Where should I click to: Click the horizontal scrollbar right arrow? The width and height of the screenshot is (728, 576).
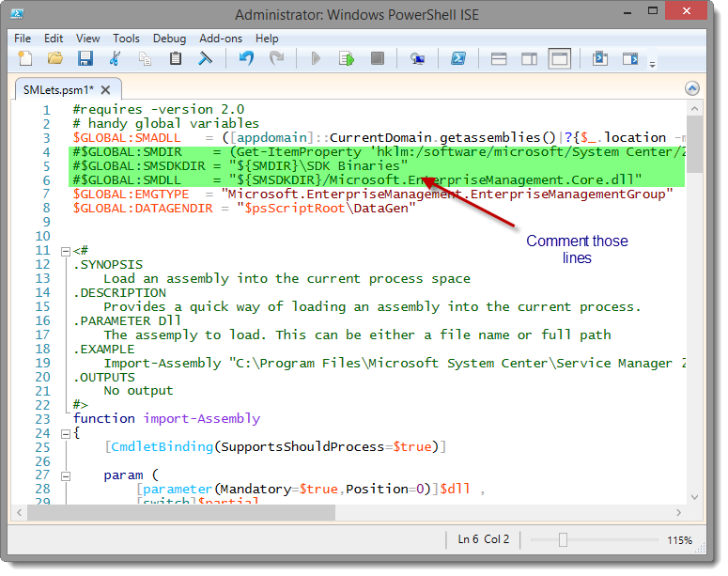(x=678, y=513)
